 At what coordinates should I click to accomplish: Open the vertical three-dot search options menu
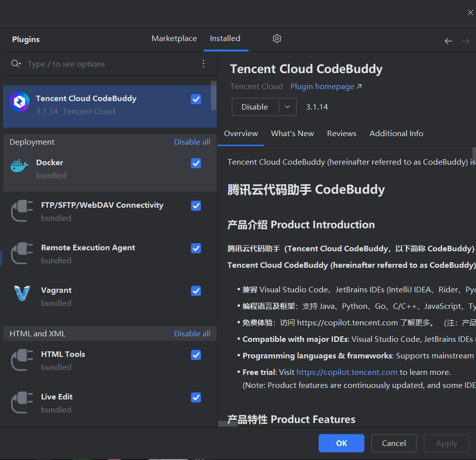coord(203,64)
